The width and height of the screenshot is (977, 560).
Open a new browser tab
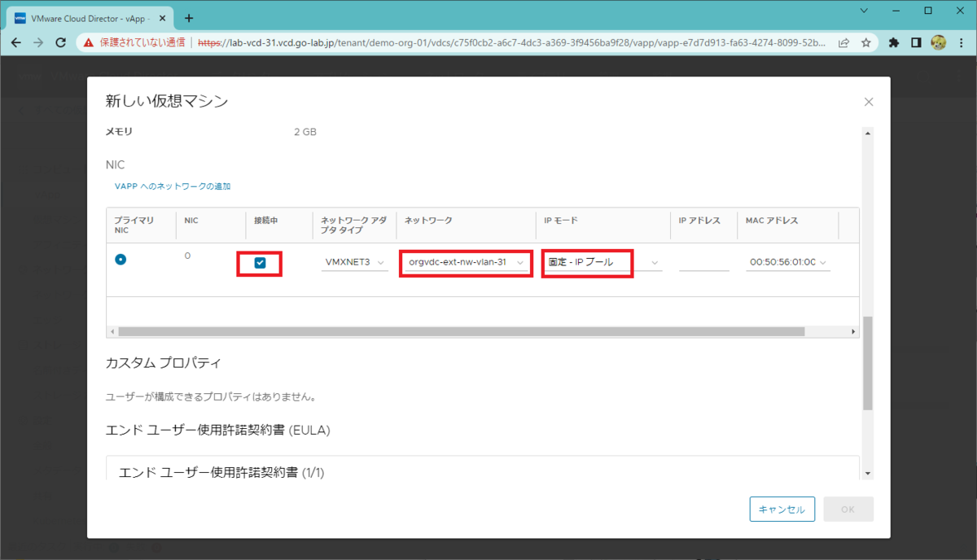pos(189,17)
